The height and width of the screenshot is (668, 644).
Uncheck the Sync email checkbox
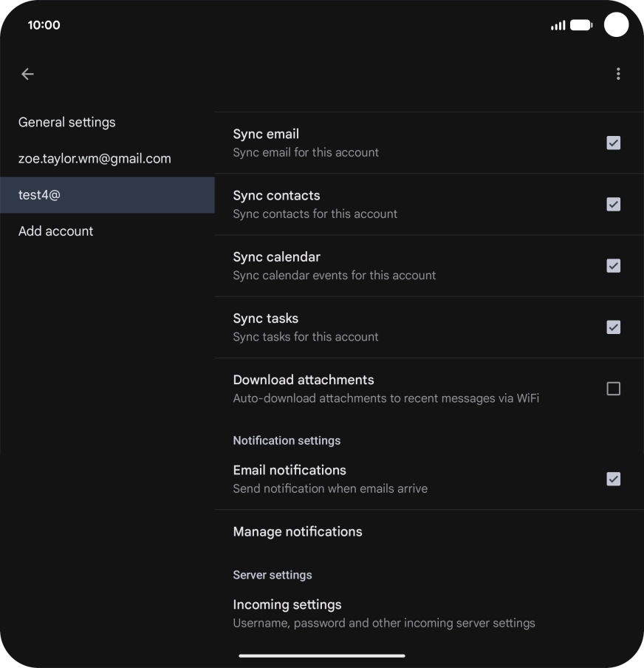613,143
